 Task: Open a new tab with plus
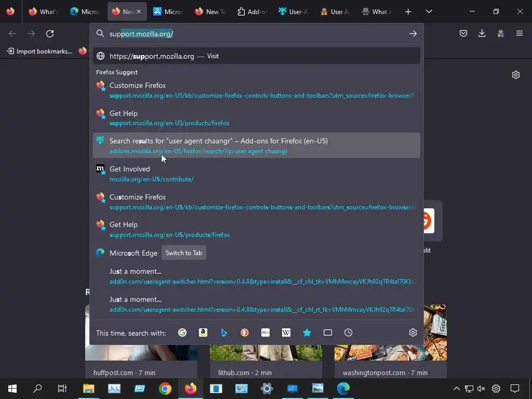pos(408,12)
